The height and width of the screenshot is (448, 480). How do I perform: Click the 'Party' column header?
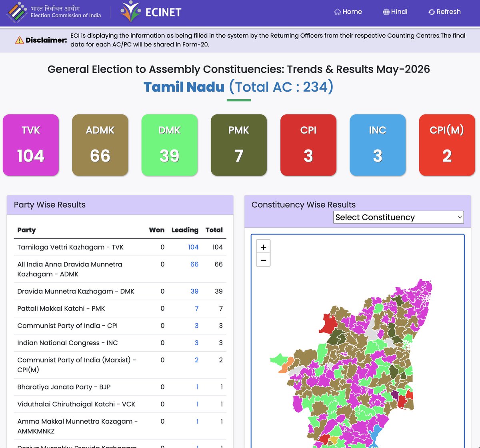26,230
